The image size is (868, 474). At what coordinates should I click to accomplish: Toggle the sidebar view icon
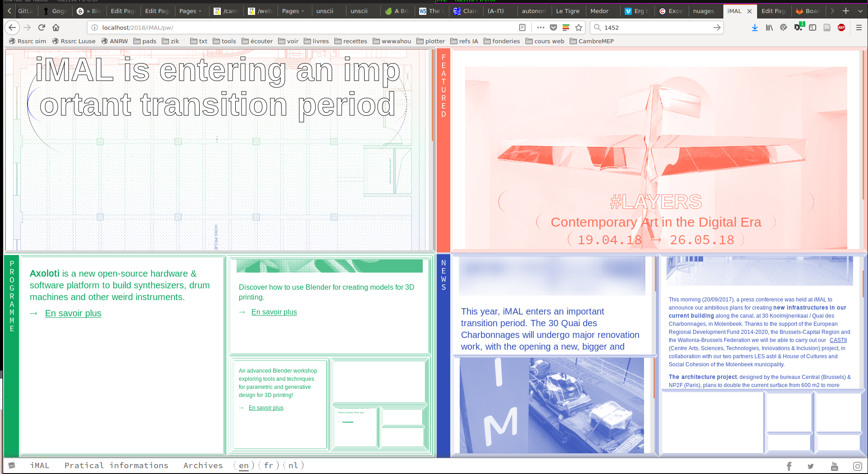[x=813, y=27]
